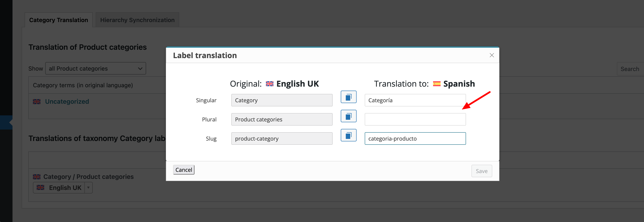
Task: Click the Search button
Action: pyautogui.click(x=630, y=69)
